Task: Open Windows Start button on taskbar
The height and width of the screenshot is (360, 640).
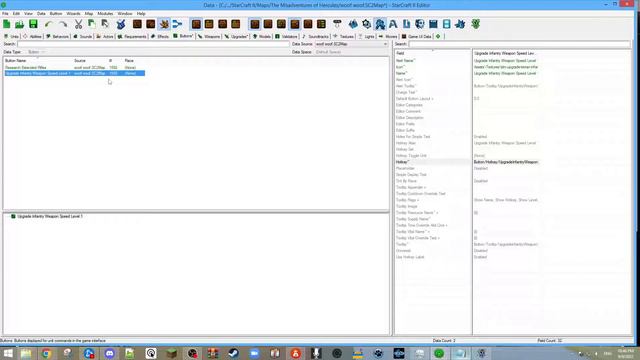Action: pos(8,353)
